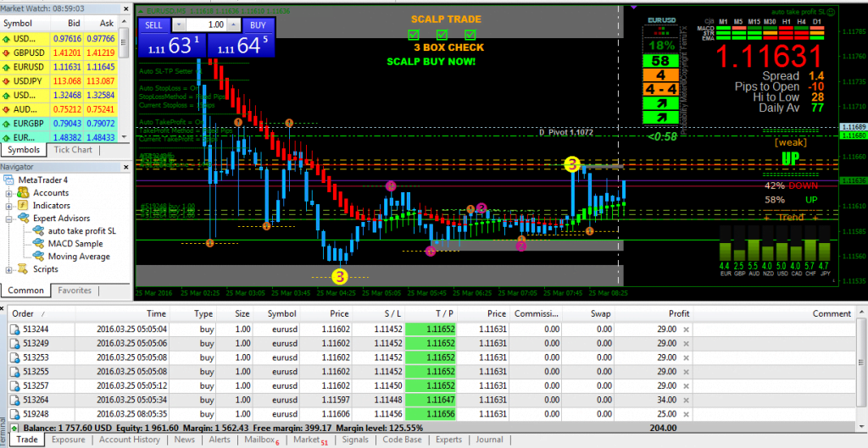This screenshot has height=448, width=868.
Task: Click the MetaTrader 4 root icon in Navigator
Action: click(x=10, y=180)
